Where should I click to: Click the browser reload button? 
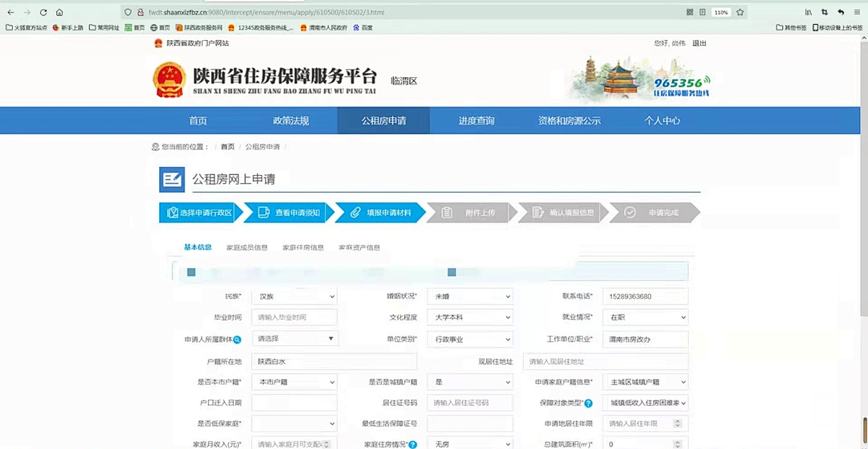pos(43,12)
